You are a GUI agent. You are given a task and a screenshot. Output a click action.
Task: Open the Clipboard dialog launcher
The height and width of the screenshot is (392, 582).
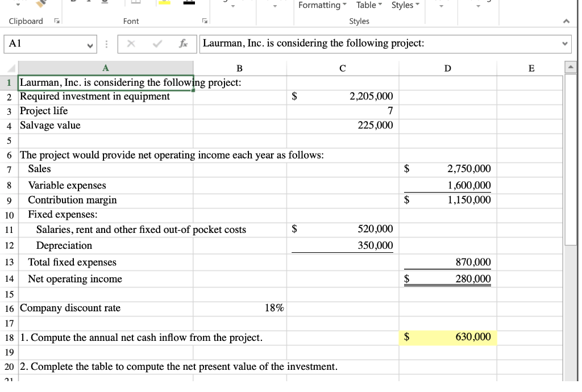(57, 21)
